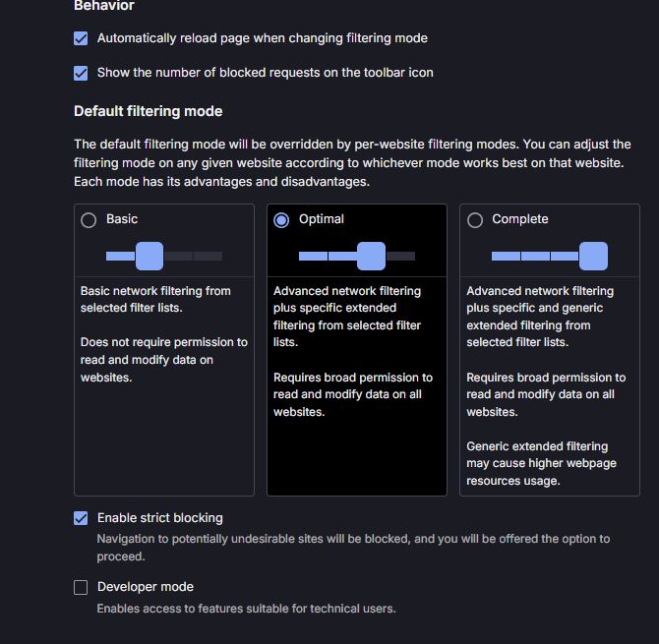This screenshot has width=659, height=644.
Task: Click the Optimal card's broad permission description
Action: coord(352,394)
